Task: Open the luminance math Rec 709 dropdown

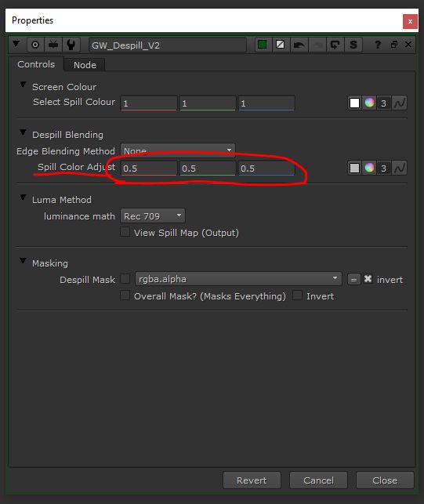Action: [x=153, y=216]
